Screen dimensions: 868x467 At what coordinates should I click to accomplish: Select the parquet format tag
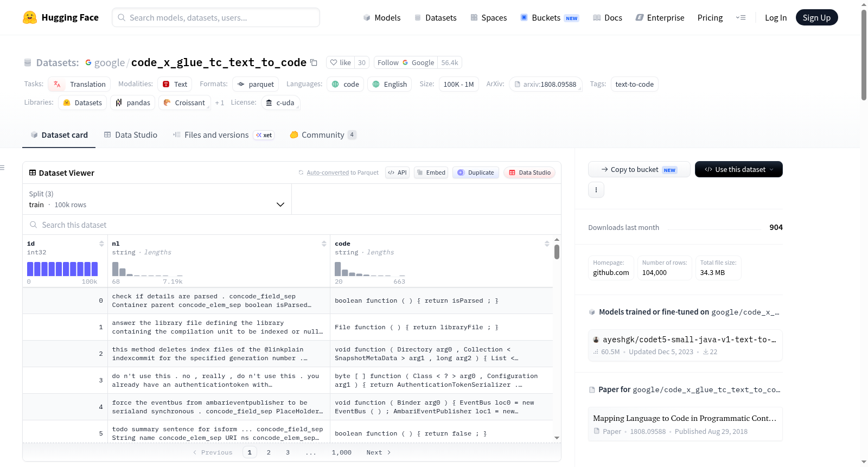point(256,84)
